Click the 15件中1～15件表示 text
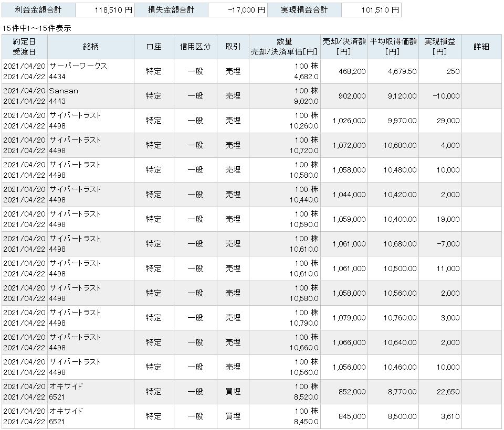504x430 pixels. pos(37,28)
